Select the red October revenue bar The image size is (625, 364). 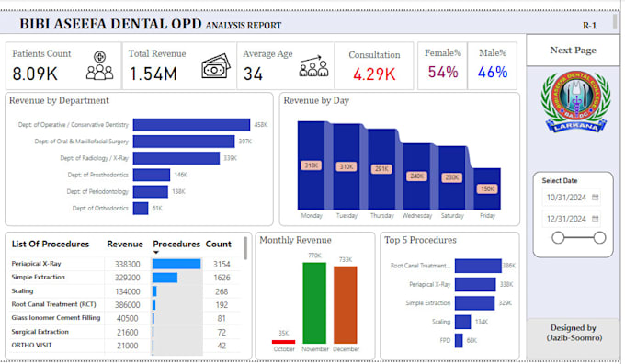pos(283,342)
